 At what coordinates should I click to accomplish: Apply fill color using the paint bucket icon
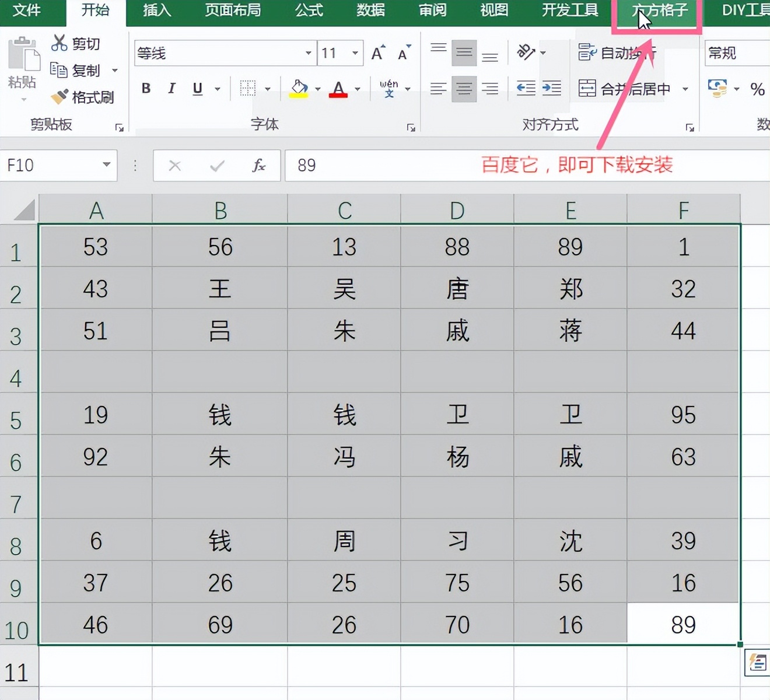(299, 87)
